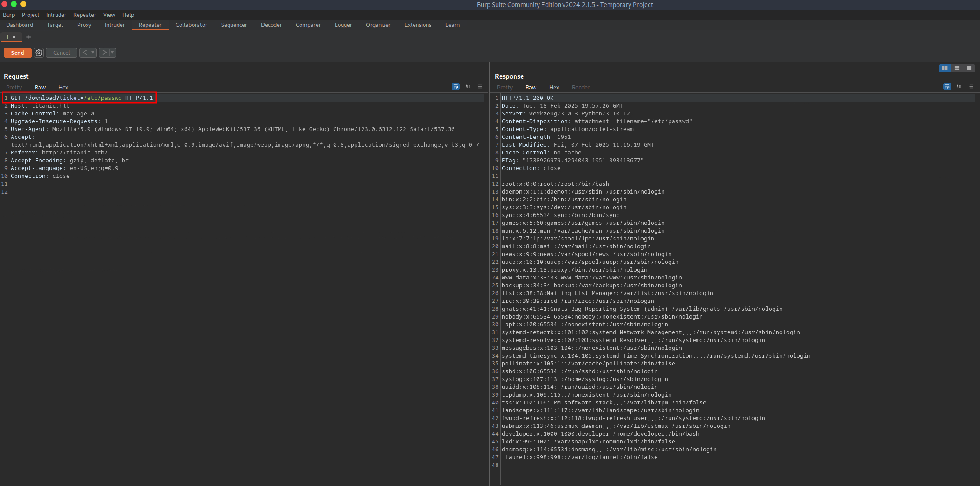980x486 pixels.
Task: Close Repeater tab 1
Action: (14, 37)
